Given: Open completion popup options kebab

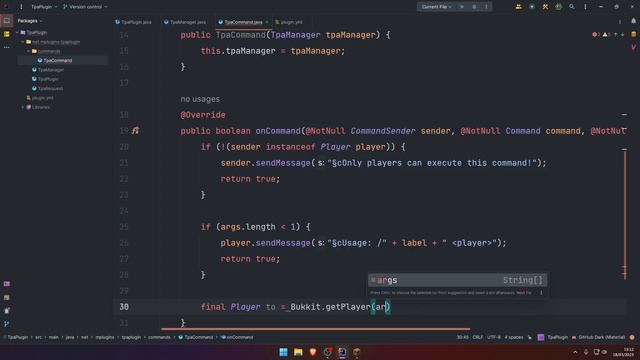Looking at the screenshot, I should click(x=541, y=293).
